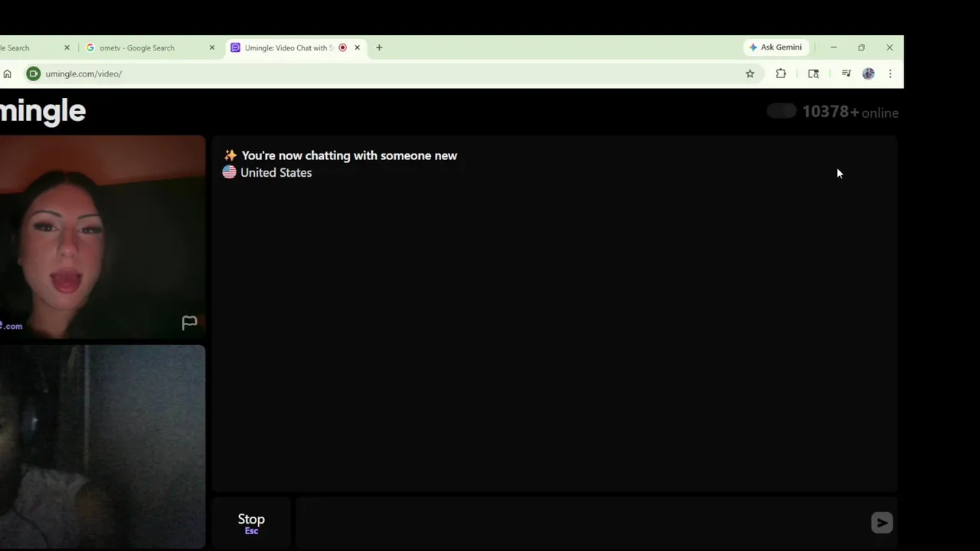The image size is (980, 551).
Task: Bookmark this page with the star icon
Action: 750,73
